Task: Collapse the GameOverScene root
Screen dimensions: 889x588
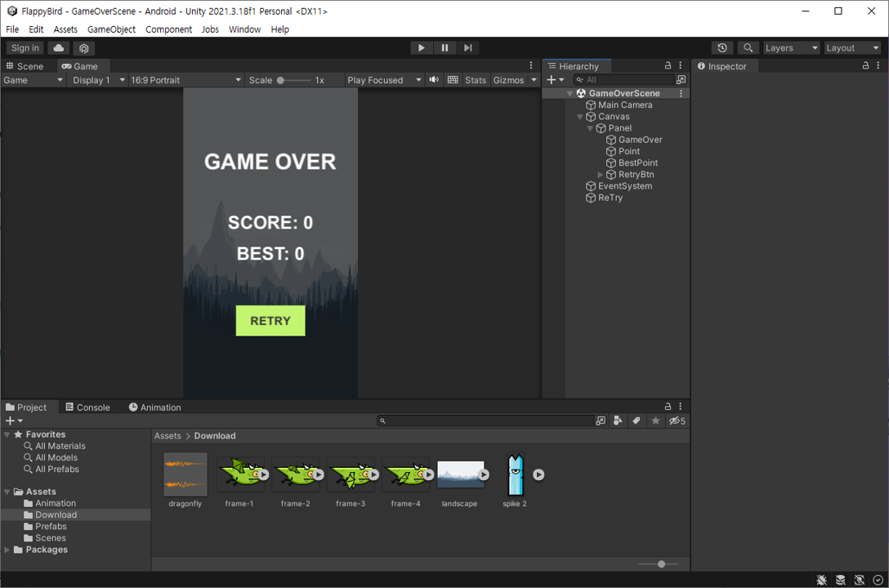Action: click(x=570, y=93)
